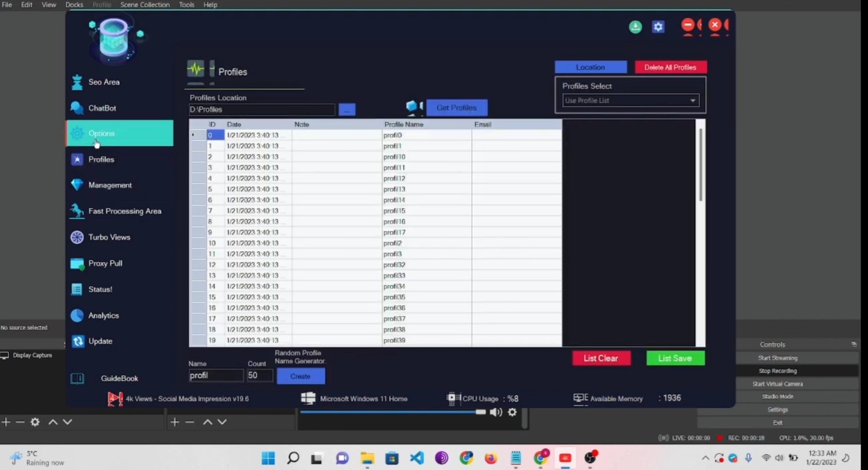Image resolution: width=868 pixels, height=470 pixels.
Task: Click the Count input field
Action: tap(260, 376)
